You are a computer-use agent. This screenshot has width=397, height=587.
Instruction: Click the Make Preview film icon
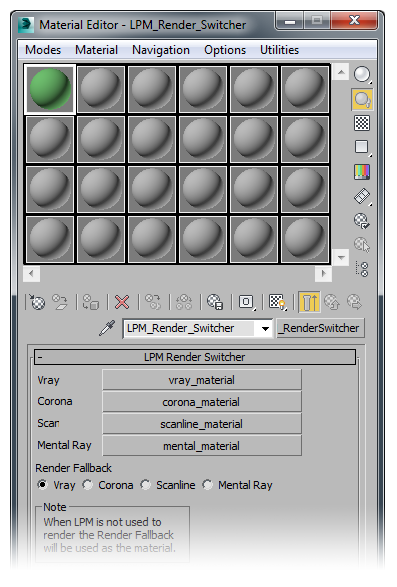coord(362,196)
